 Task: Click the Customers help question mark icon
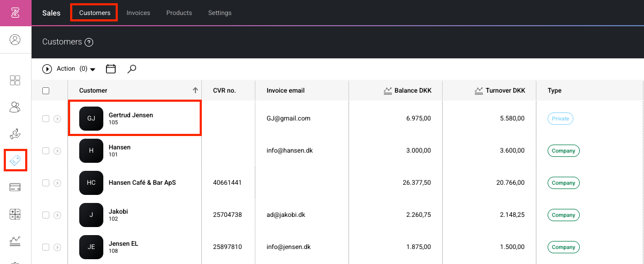[x=89, y=42]
